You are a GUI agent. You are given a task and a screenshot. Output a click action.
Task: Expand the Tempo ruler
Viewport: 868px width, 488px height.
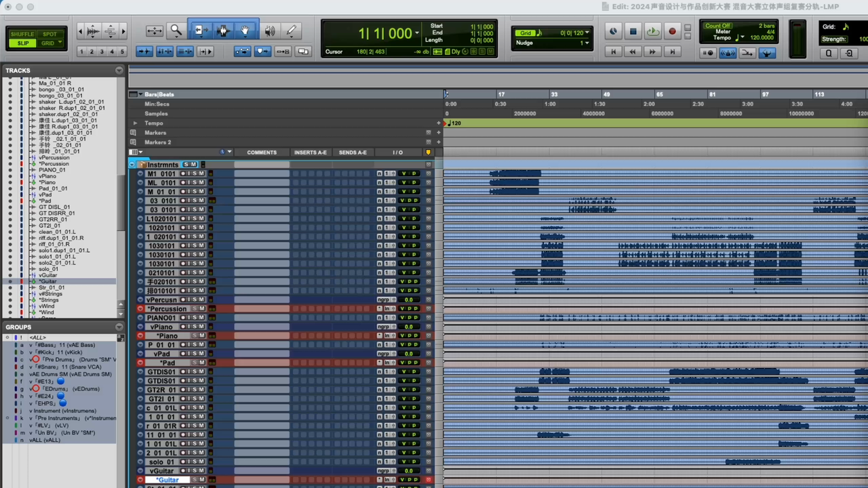pos(135,123)
